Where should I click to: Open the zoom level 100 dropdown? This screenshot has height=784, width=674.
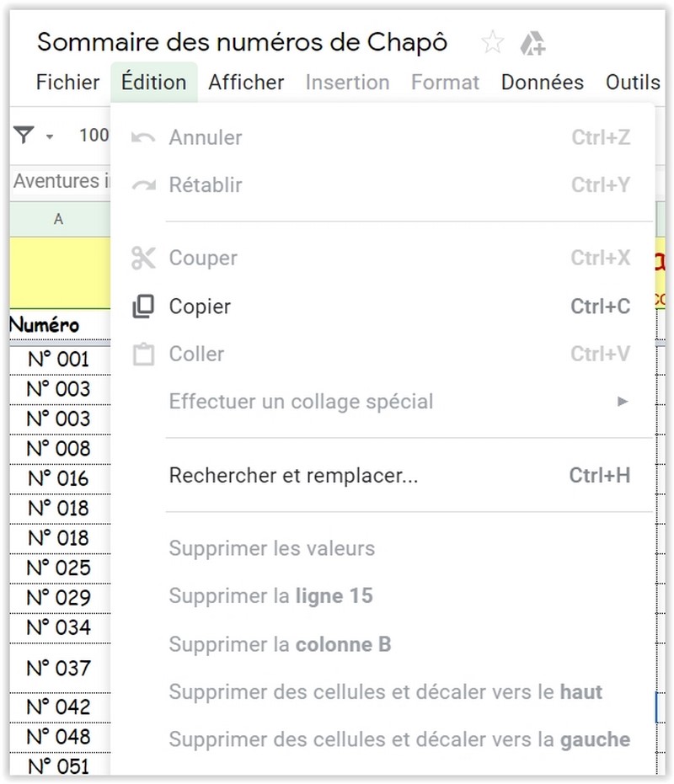tap(94, 135)
